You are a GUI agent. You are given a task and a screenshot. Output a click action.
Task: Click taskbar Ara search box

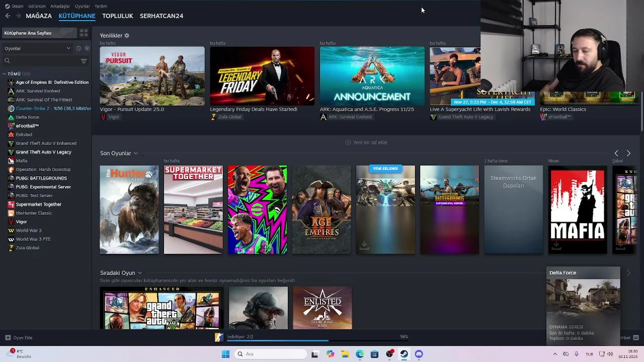(x=271, y=354)
